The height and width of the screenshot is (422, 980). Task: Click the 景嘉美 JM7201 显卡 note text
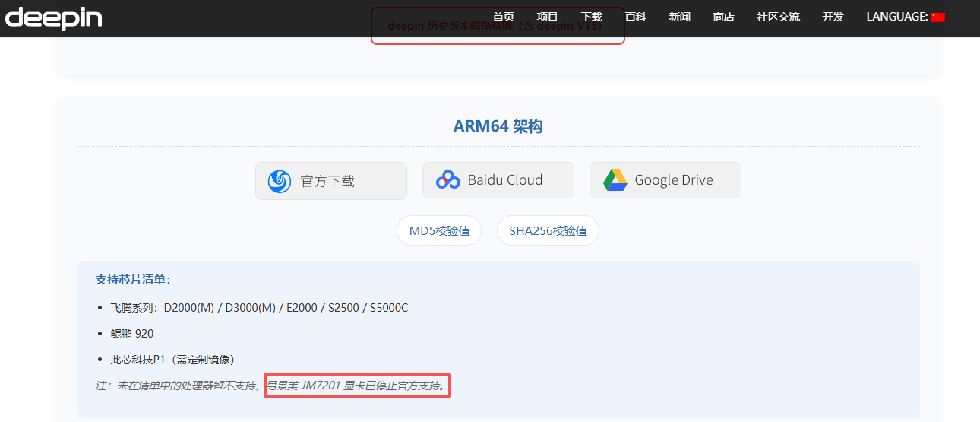tap(356, 386)
